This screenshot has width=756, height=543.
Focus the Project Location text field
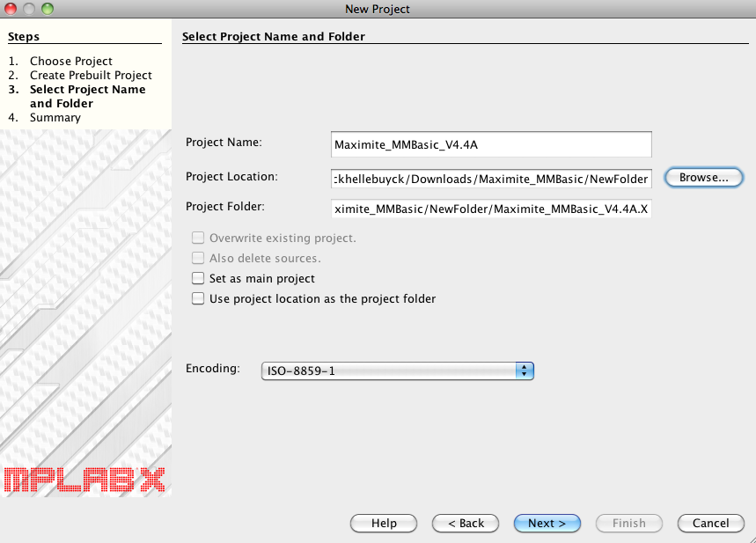click(x=491, y=179)
